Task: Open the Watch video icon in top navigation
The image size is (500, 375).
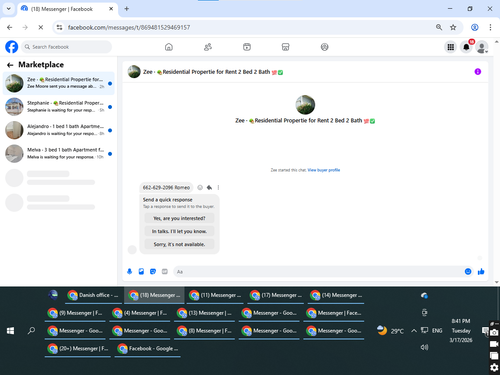Action: 247,47
